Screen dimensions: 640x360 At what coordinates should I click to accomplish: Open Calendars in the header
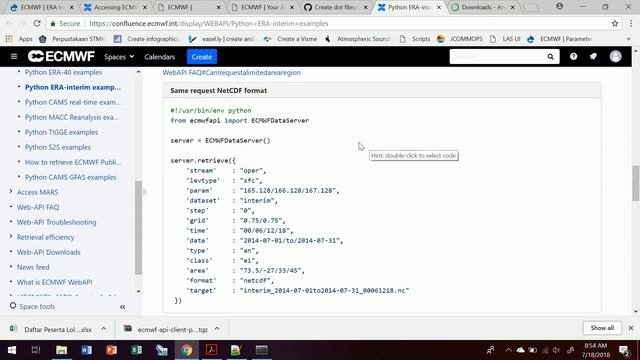(x=160, y=57)
